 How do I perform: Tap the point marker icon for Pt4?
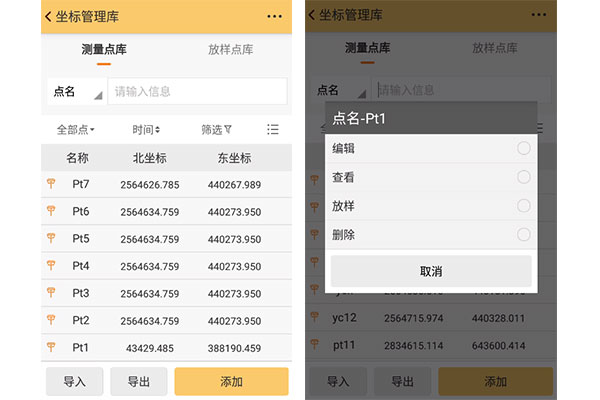coord(50,266)
